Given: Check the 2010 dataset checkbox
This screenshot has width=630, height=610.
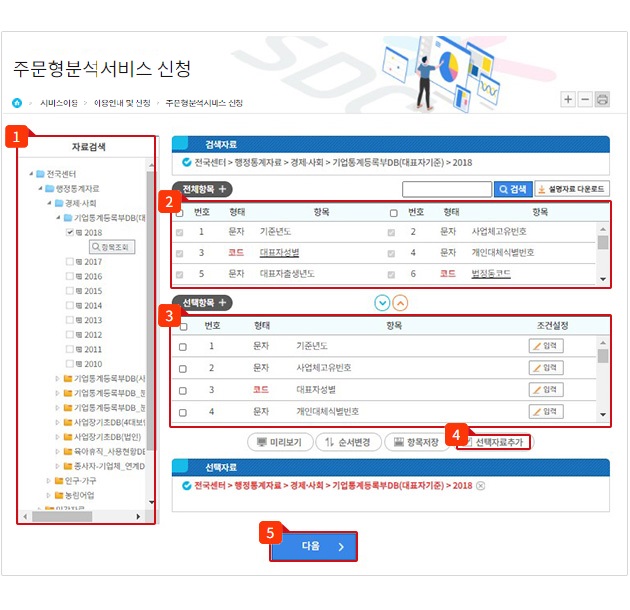Looking at the screenshot, I should tap(70, 364).
